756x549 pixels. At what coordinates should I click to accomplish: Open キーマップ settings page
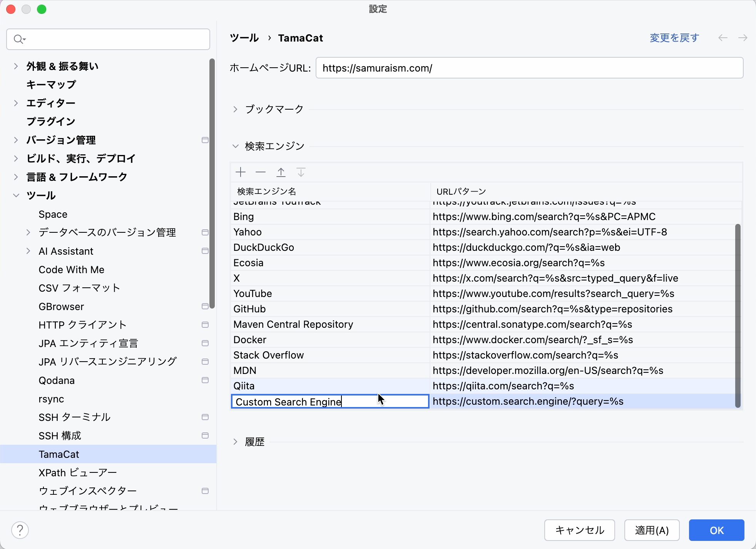point(51,85)
